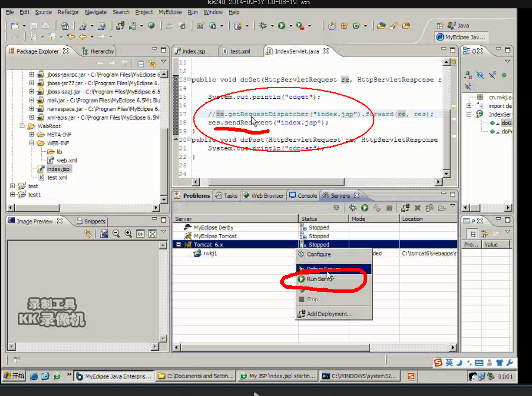This screenshot has height=396, width=532.
Task: Switch to Problems tab
Action: click(192, 196)
